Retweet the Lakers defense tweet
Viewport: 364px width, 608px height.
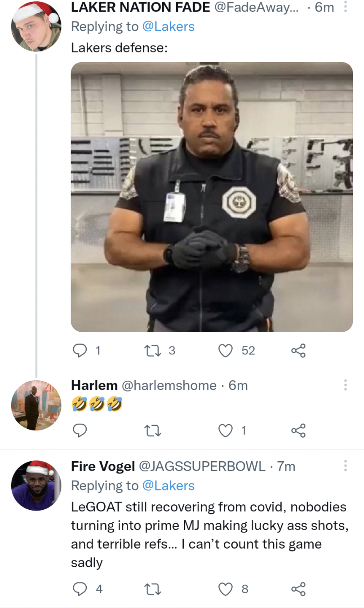click(152, 351)
